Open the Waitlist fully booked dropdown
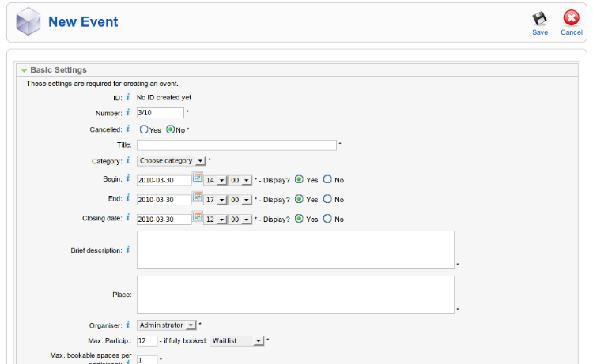This screenshot has width=593, height=364. point(236,341)
